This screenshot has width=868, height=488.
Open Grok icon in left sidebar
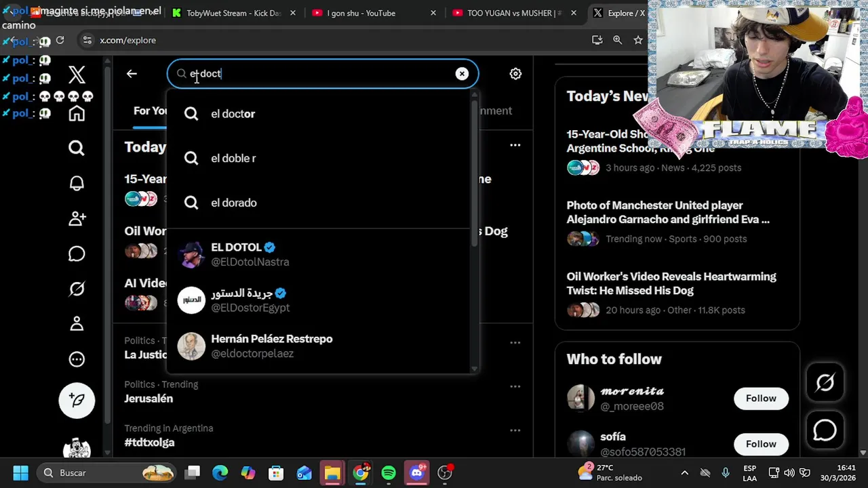tap(77, 289)
